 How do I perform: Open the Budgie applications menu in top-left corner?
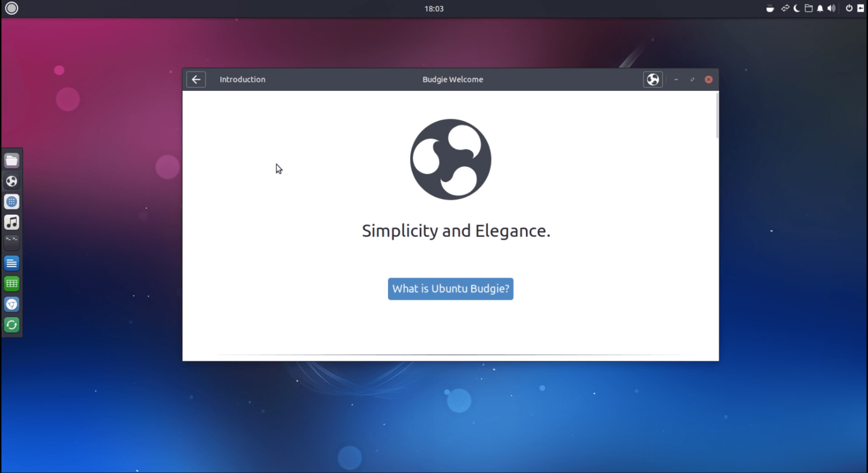pyautogui.click(x=11, y=8)
